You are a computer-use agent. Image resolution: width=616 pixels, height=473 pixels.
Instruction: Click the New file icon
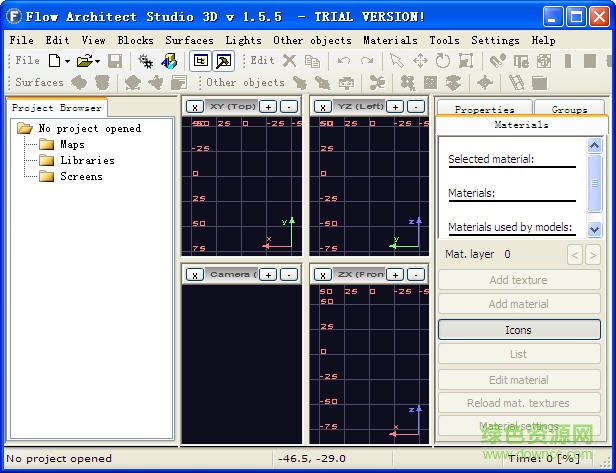[x=53, y=61]
